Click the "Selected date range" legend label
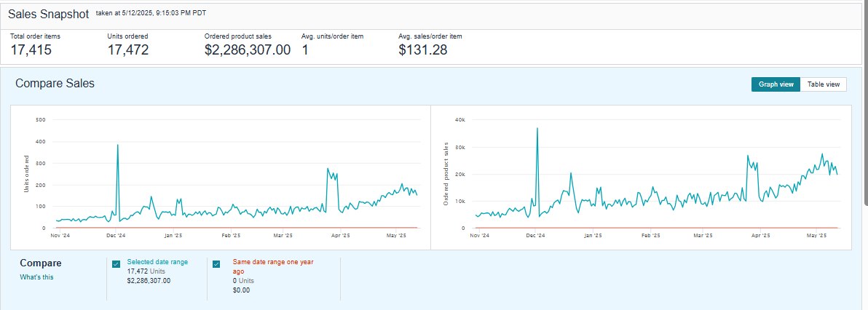The image size is (868, 310). click(158, 261)
